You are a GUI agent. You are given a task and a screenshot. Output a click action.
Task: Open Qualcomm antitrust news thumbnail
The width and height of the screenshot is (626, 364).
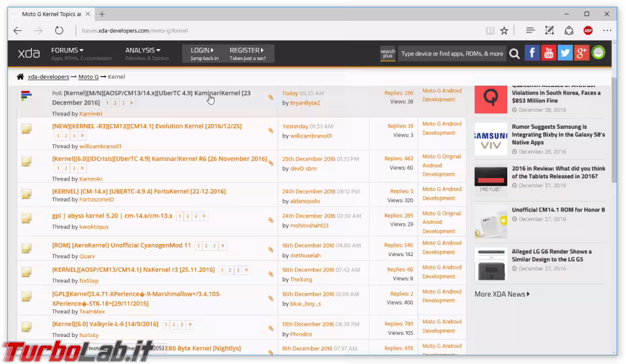click(490, 99)
